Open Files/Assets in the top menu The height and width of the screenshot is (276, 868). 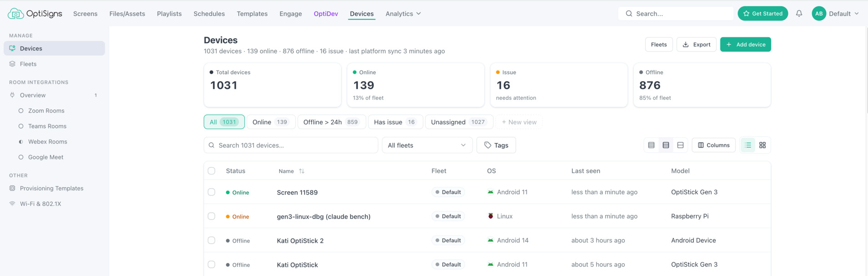click(x=127, y=14)
